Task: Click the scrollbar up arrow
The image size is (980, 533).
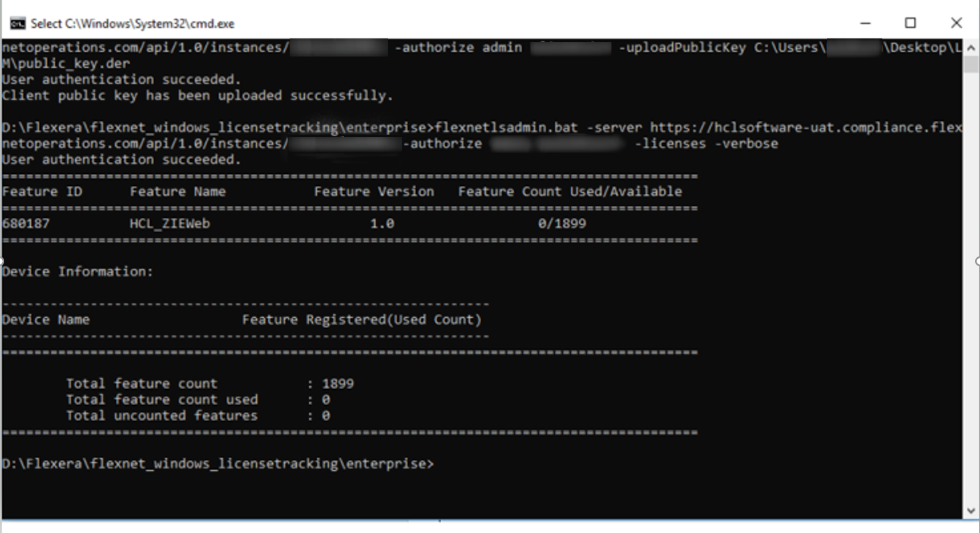Action: 971,48
